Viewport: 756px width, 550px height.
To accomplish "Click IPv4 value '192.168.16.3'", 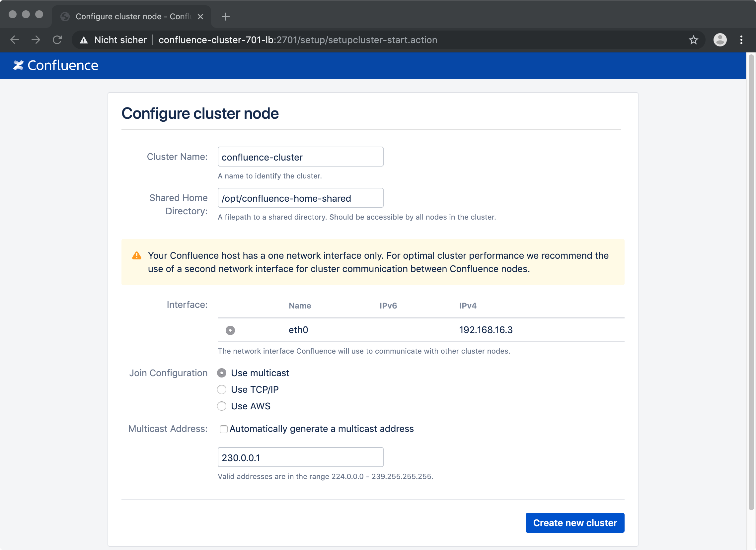I will pyautogui.click(x=486, y=330).
